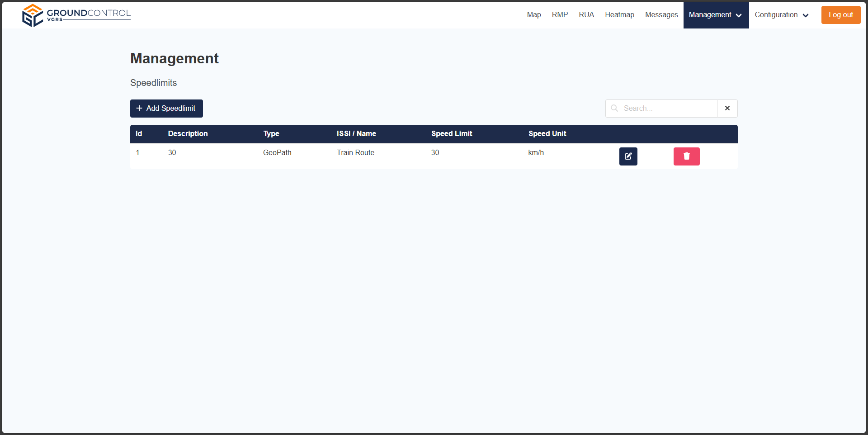868x435 pixels.
Task: Open the Messages page
Action: 661,15
